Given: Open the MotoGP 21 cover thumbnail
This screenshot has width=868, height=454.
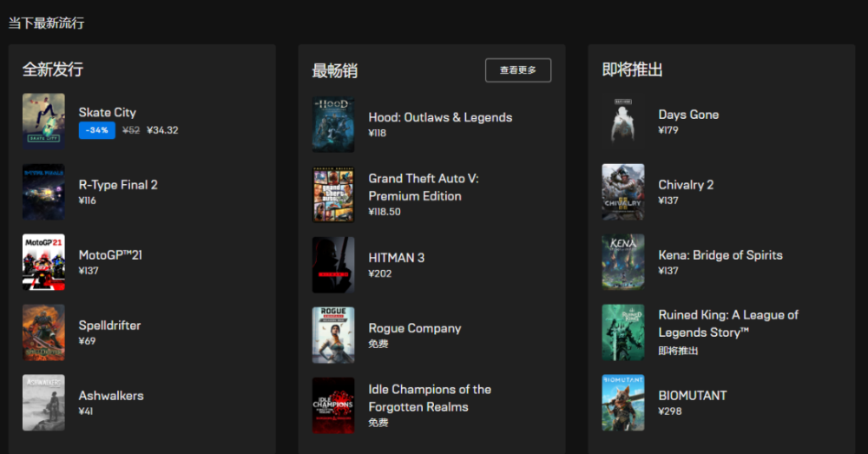Looking at the screenshot, I should (x=43, y=262).
